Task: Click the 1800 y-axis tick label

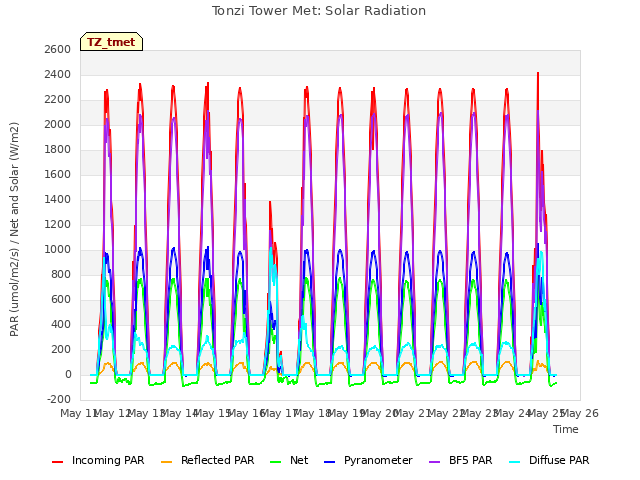Action: pyautogui.click(x=58, y=149)
